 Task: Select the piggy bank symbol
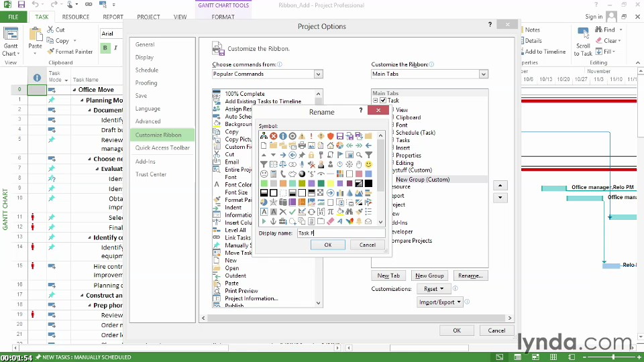(x=292, y=174)
